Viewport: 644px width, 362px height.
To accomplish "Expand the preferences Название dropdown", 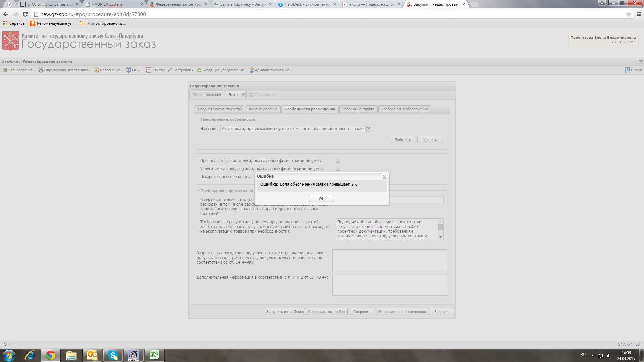I will (368, 128).
